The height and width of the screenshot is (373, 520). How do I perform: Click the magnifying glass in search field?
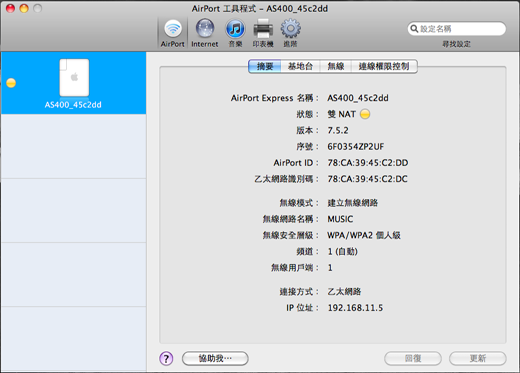tap(414, 29)
